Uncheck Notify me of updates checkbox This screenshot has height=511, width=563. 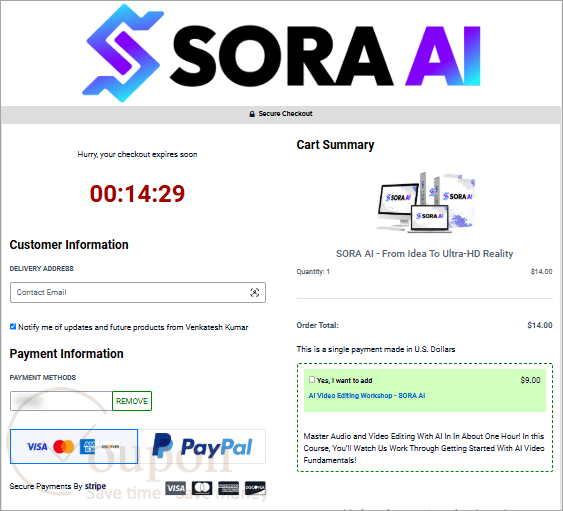point(13,327)
